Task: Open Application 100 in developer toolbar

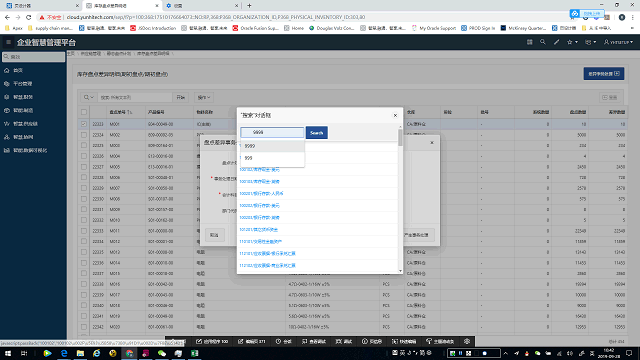Action: (x=212, y=341)
